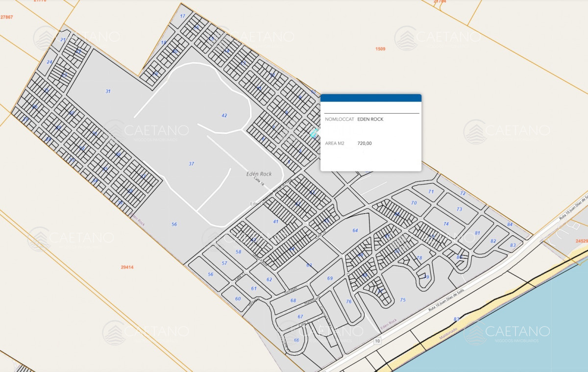Click the NOMLOCCAT field label
Viewport: 588px width, 372px height.
click(x=340, y=119)
